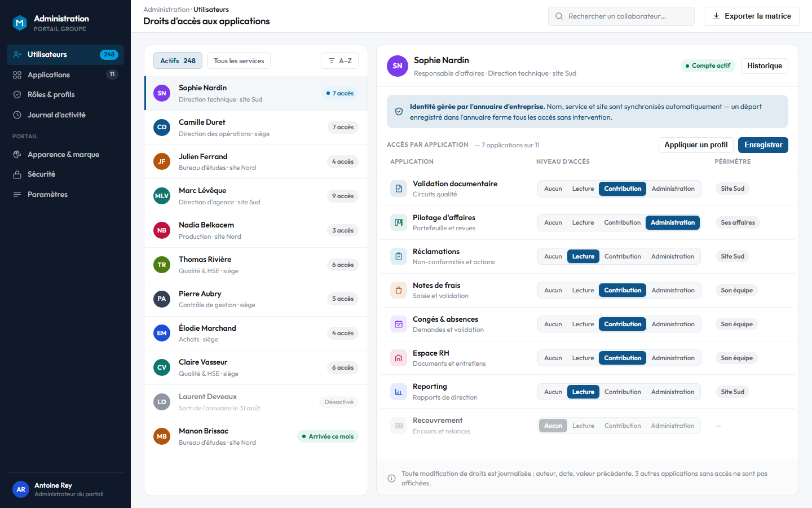This screenshot has width=812, height=508.
Task: Click the Rechercher un collaborateur search field
Action: point(621,16)
